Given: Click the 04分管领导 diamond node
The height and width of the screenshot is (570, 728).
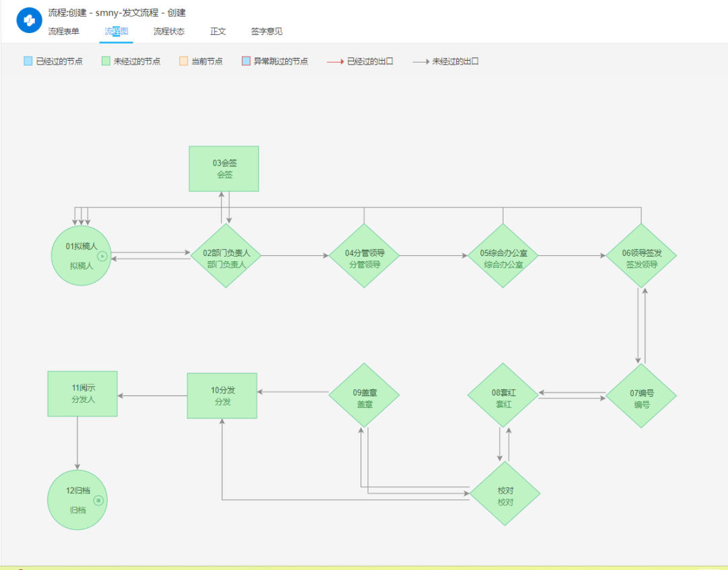Looking at the screenshot, I should pyautogui.click(x=364, y=256).
